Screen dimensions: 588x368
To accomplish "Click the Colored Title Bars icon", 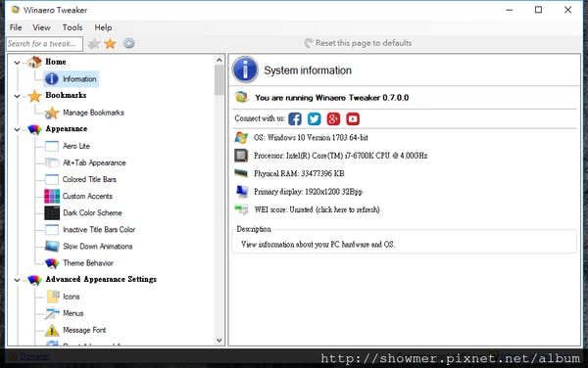I will click(52, 179).
